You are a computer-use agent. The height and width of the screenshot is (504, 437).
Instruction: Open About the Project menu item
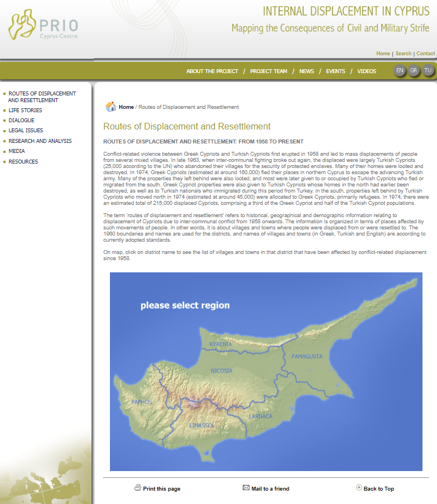212,71
